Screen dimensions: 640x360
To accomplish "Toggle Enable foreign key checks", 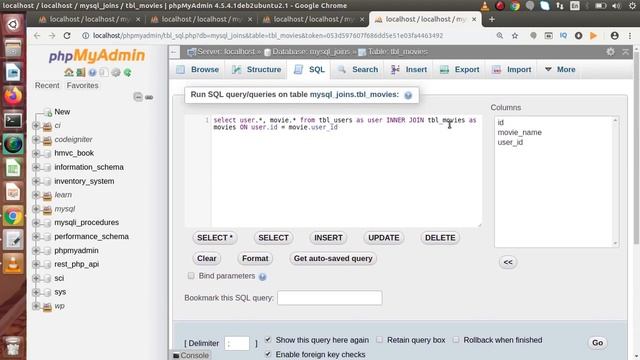I will click(268, 354).
